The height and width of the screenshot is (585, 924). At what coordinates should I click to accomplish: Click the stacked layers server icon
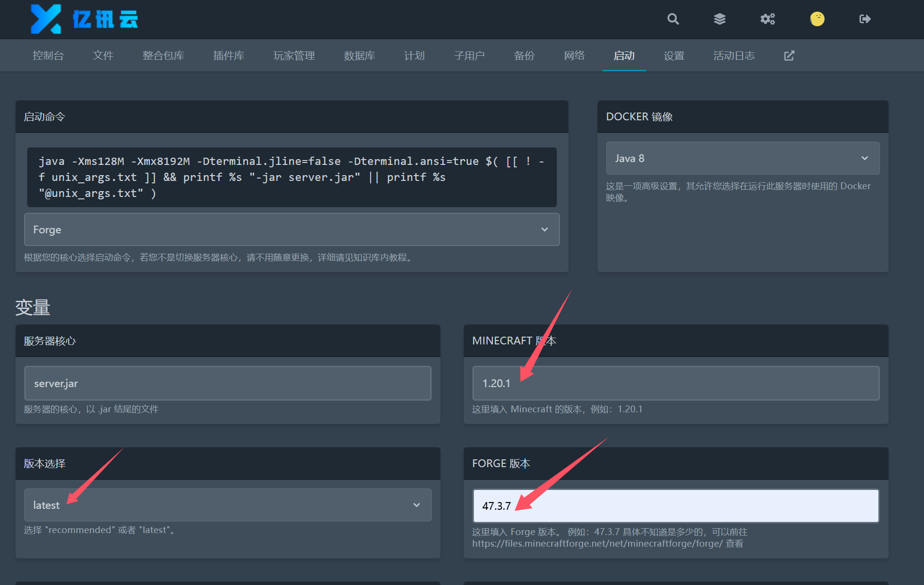tap(720, 19)
